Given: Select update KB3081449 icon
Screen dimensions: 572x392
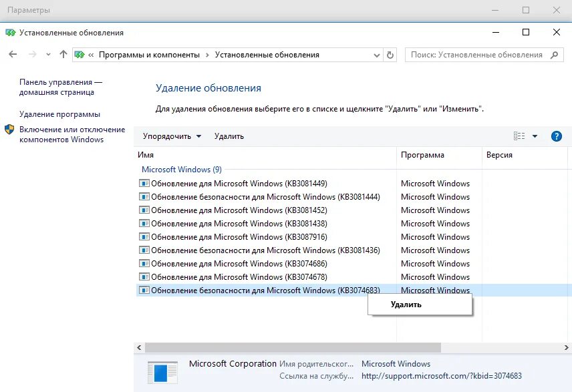Looking at the screenshot, I should pyautogui.click(x=144, y=183).
